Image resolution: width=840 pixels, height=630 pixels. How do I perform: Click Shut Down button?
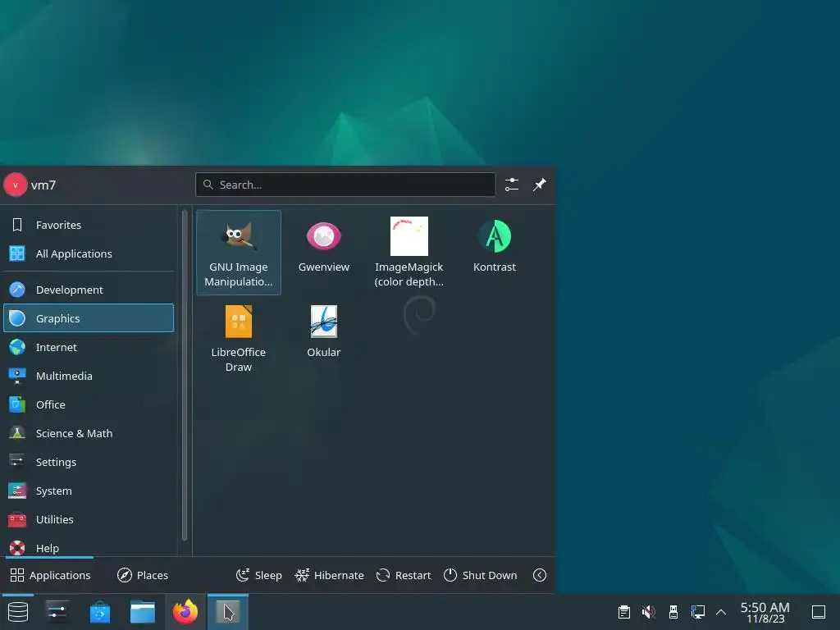click(x=481, y=575)
